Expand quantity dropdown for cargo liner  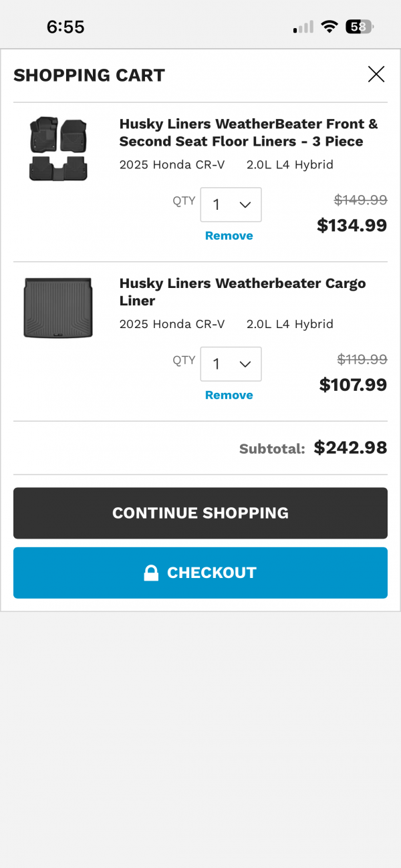[x=231, y=364]
